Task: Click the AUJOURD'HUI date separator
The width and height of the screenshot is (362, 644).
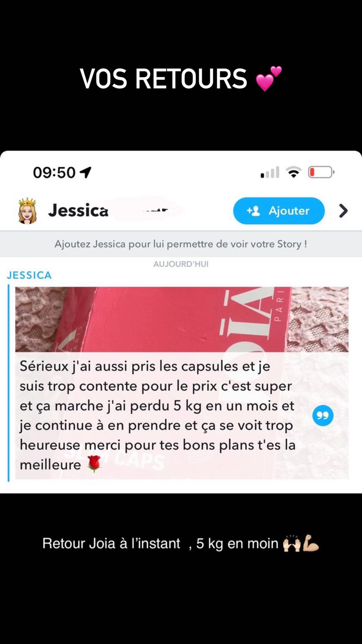Action: pos(181,264)
